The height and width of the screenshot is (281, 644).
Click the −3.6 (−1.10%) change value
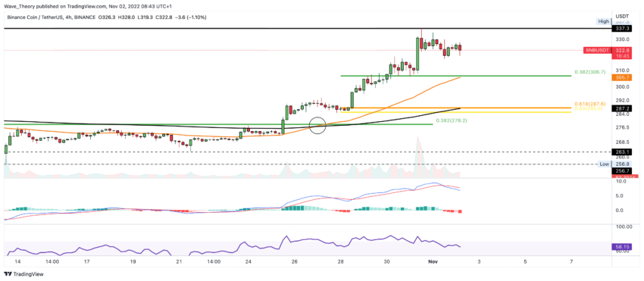point(192,17)
